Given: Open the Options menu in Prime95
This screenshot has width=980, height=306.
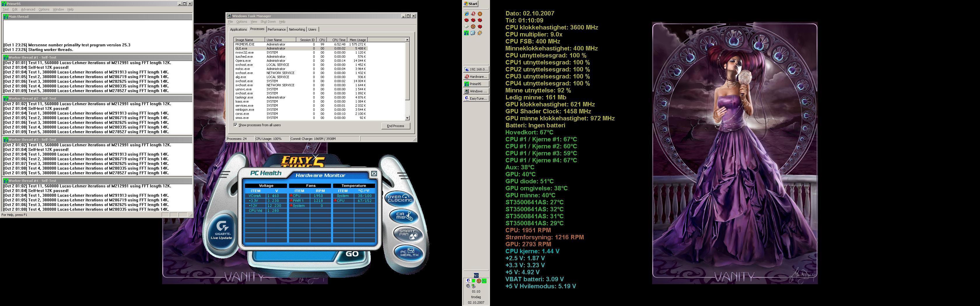Looking at the screenshot, I should 44,10.
